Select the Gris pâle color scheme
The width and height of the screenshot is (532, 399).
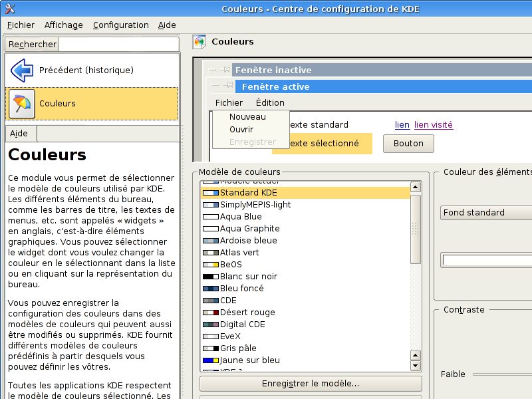[306, 348]
